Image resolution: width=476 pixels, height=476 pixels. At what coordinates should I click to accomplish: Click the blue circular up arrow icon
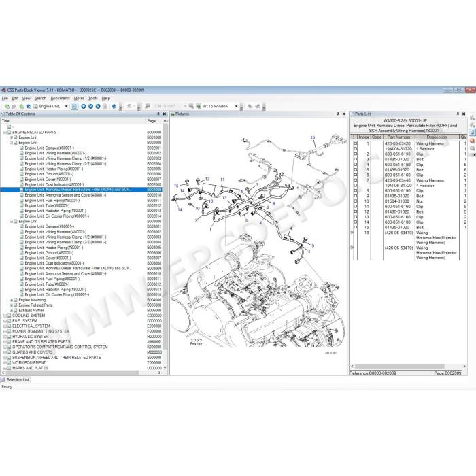[84, 107]
